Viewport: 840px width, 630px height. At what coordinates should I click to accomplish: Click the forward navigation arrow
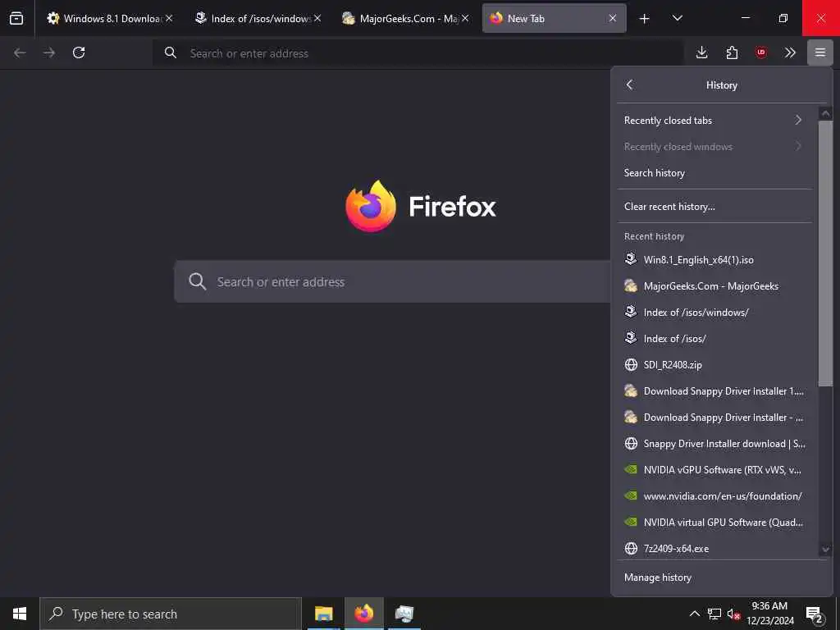tap(49, 52)
